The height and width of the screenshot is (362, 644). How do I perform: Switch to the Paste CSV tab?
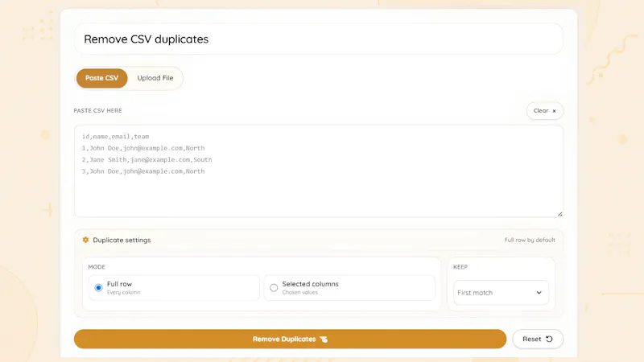click(101, 78)
